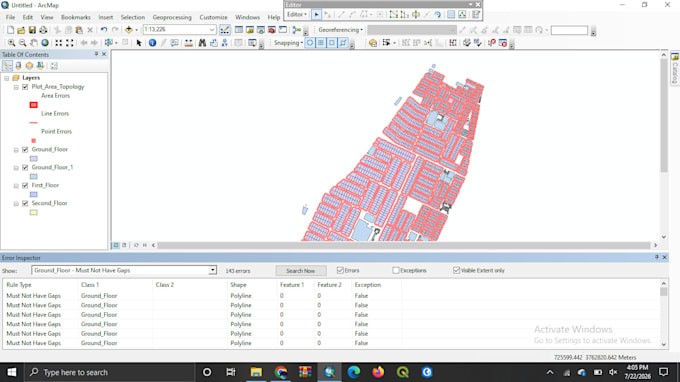Collapse the Ground_Floor layer legend
The image size is (680, 382).
[16, 150]
